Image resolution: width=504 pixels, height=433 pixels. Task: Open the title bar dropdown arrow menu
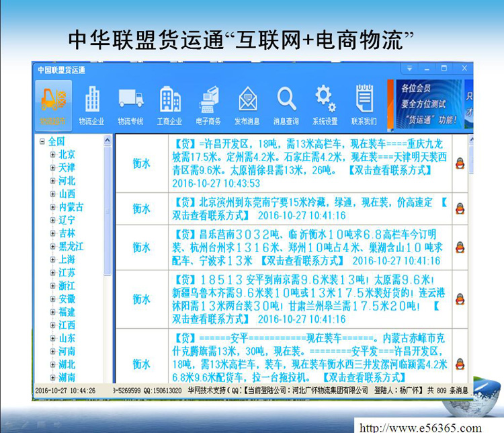point(409,69)
